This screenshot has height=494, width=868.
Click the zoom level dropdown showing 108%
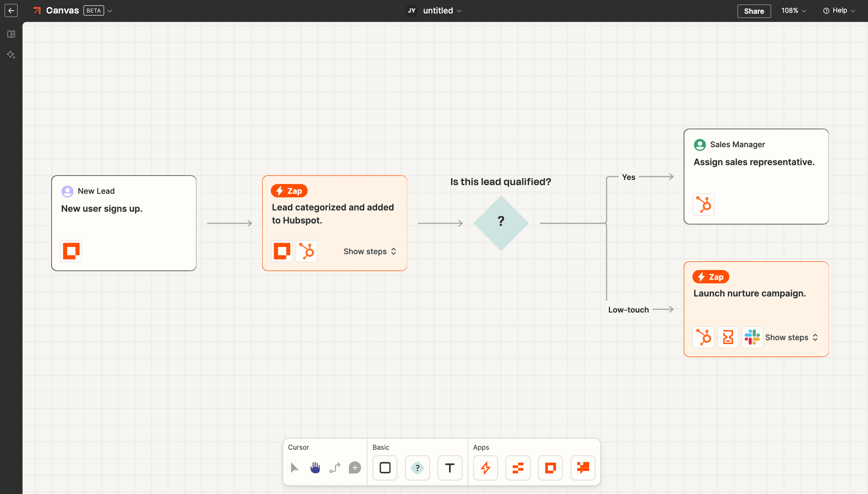pos(795,10)
